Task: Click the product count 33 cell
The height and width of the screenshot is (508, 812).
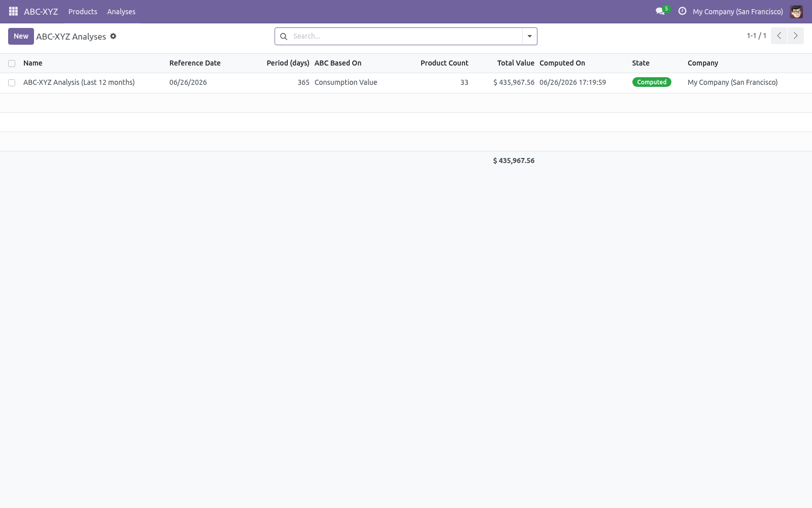Action: tap(464, 82)
